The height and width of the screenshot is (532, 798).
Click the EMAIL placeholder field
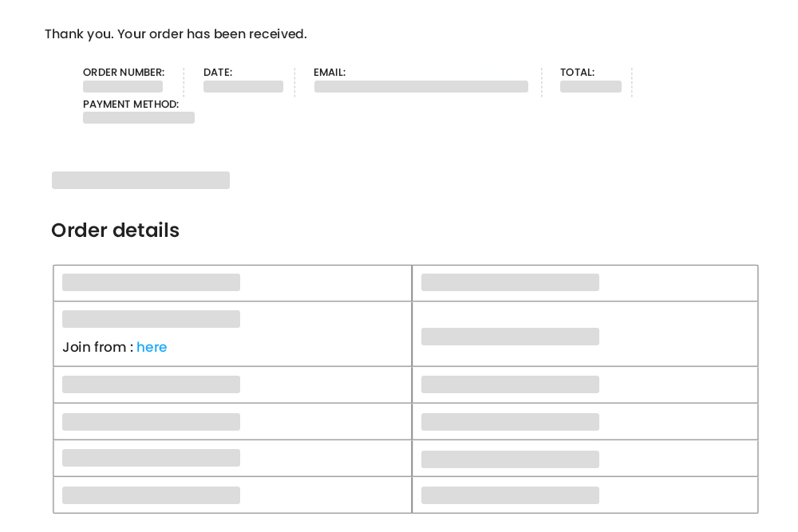[x=421, y=86]
